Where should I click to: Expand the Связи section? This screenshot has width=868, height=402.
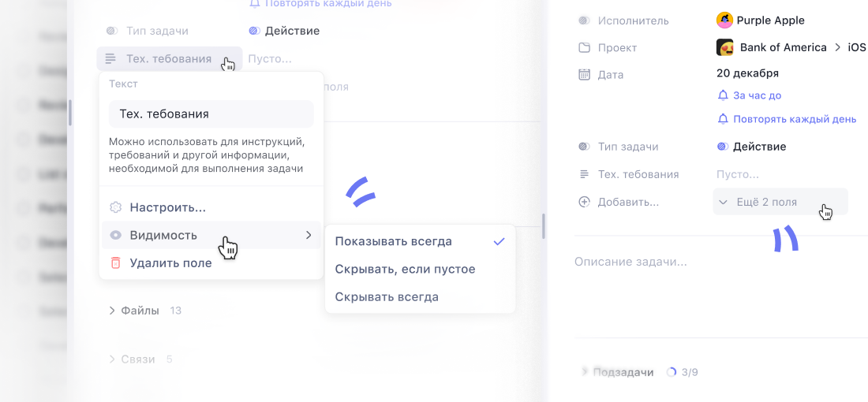click(x=112, y=359)
